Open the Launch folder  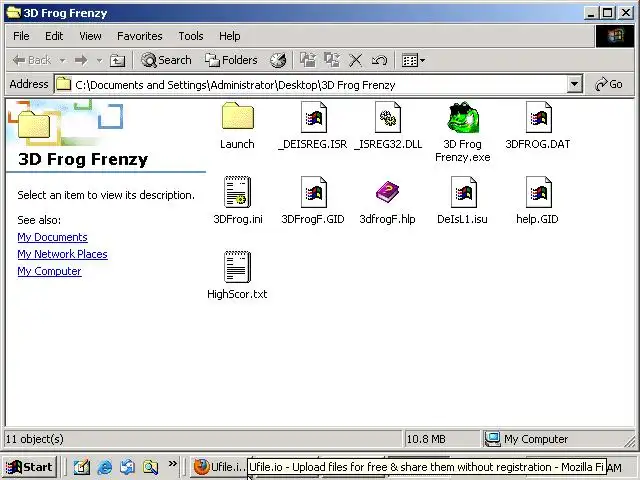click(238, 116)
